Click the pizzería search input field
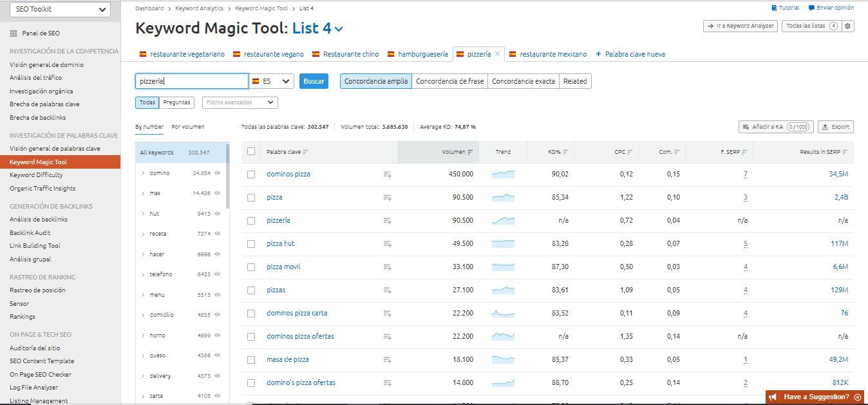This screenshot has width=868, height=405. pyautogui.click(x=191, y=81)
